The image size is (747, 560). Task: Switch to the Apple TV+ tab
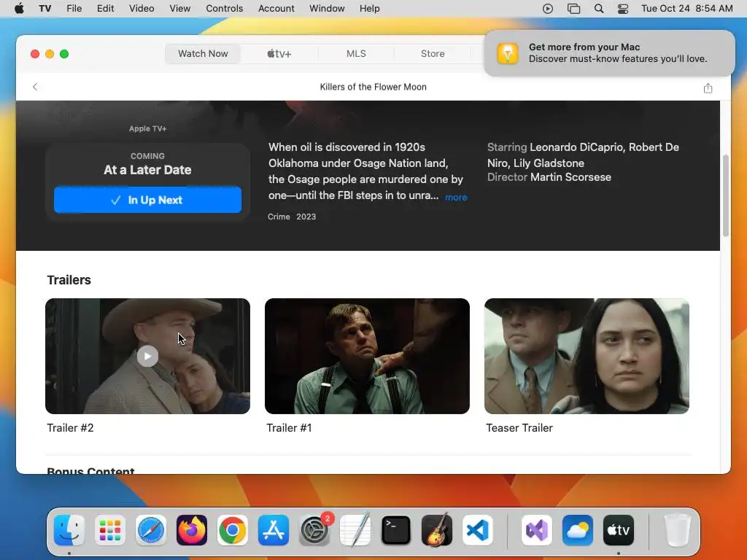tap(279, 54)
